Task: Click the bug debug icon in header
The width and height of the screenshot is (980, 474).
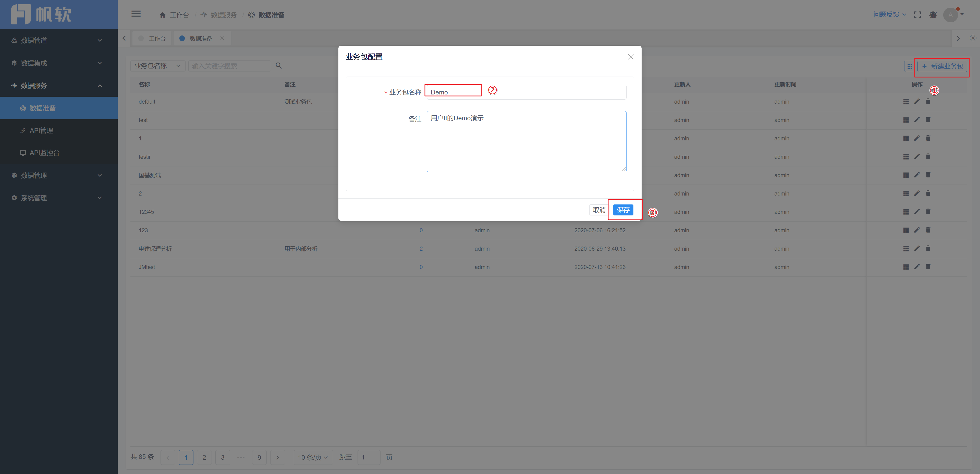Action: pyautogui.click(x=933, y=15)
